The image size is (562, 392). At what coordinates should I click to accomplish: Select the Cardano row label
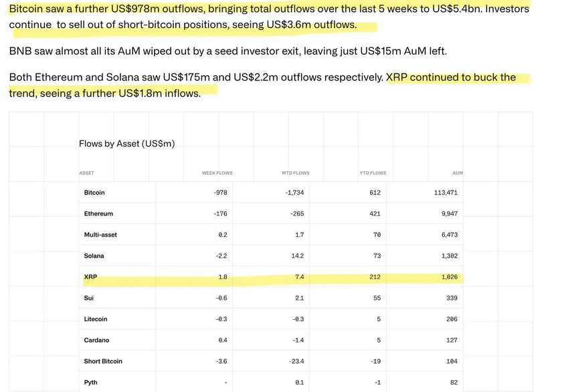click(96, 340)
